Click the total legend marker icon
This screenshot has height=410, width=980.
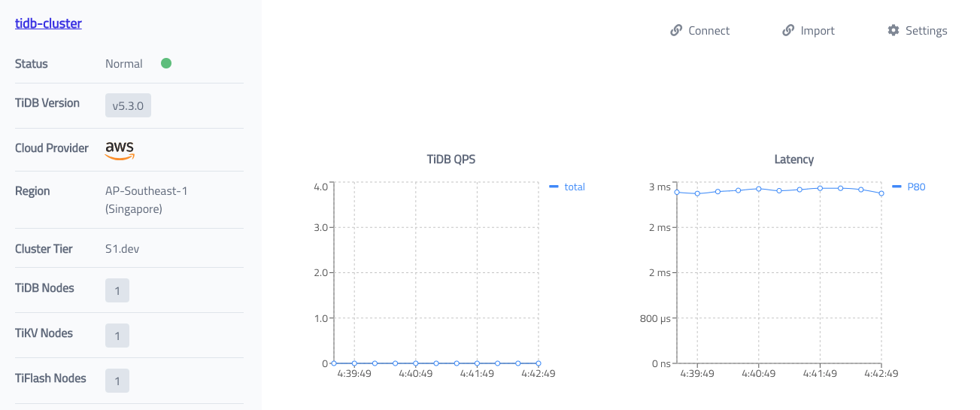pyautogui.click(x=554, y=187)
